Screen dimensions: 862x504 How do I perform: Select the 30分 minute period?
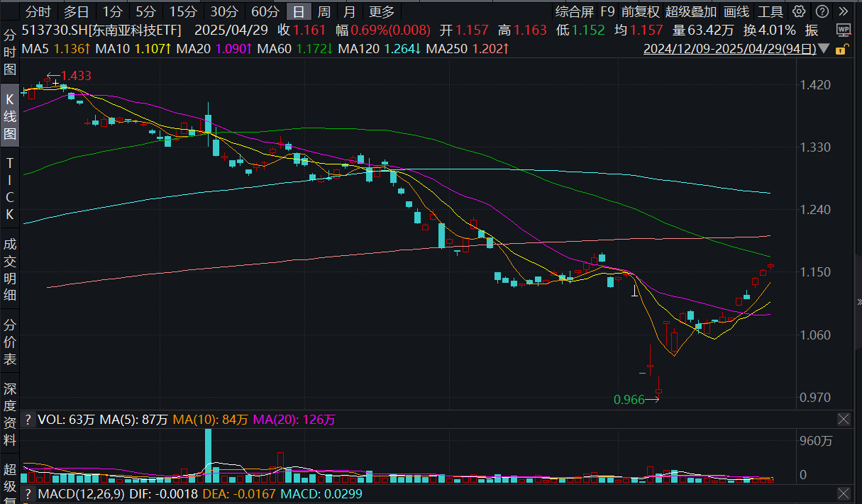224,11
